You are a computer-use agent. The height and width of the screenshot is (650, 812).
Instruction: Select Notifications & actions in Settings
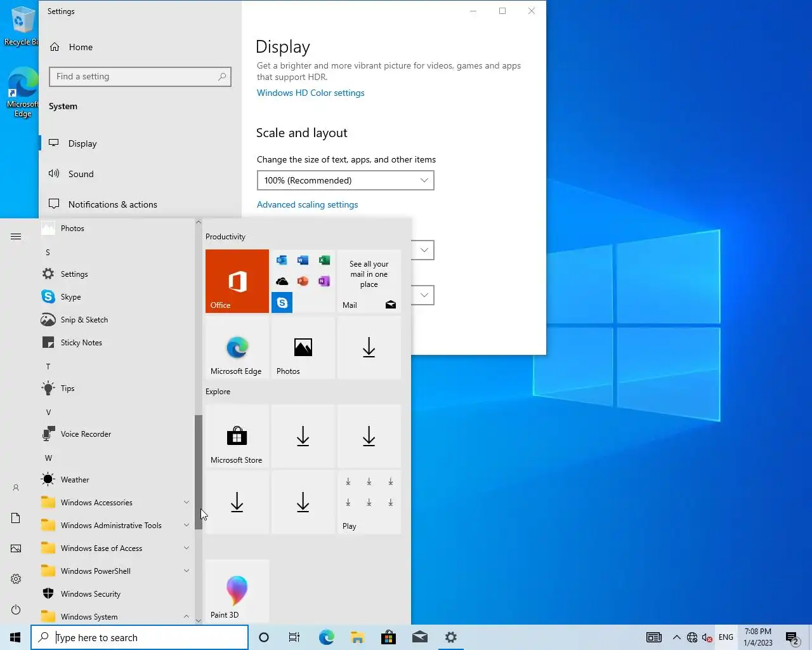click(x=140, y=204)
